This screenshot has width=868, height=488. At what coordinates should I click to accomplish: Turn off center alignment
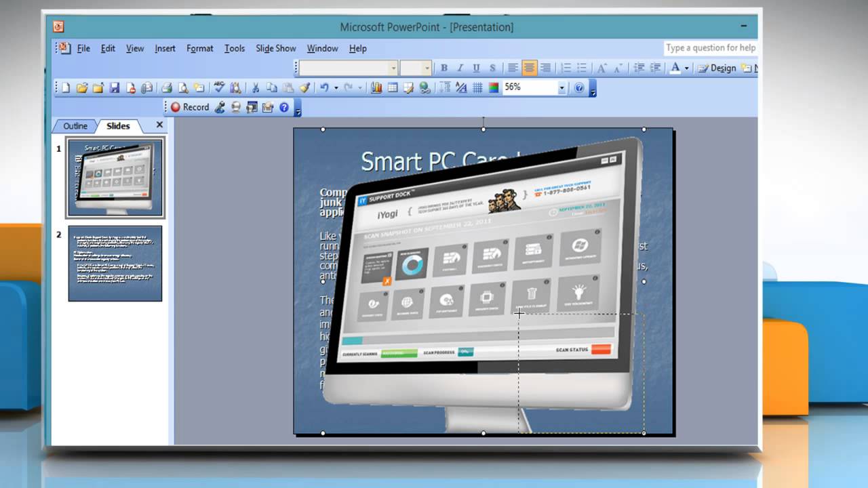pyautogui.click(x=529, y=68)
